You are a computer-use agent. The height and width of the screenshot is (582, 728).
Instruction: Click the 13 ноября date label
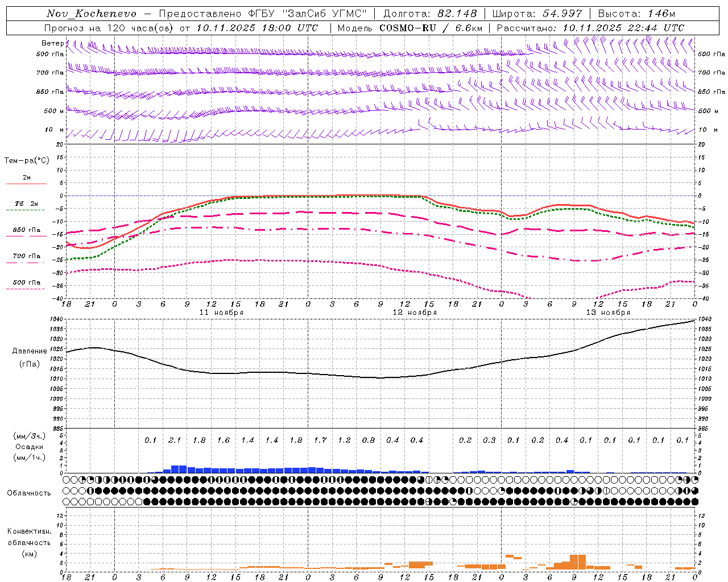(608, 313)
